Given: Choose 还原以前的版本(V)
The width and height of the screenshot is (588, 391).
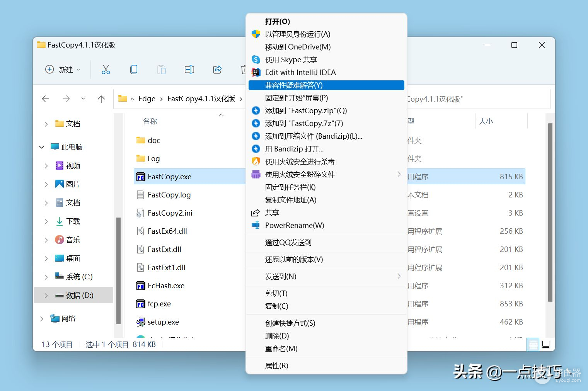Looking at the screenshot, I should 326,260.
